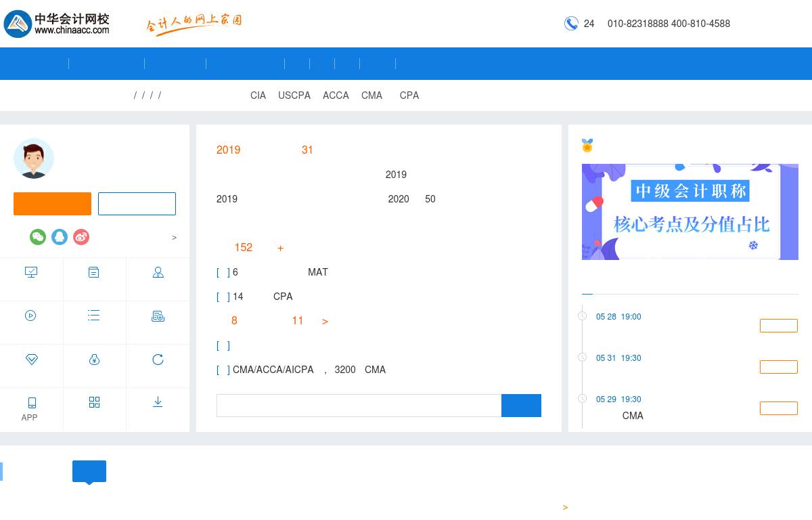Open the diamond gem icon
This screenshot has width=812, height=520.
31,360
